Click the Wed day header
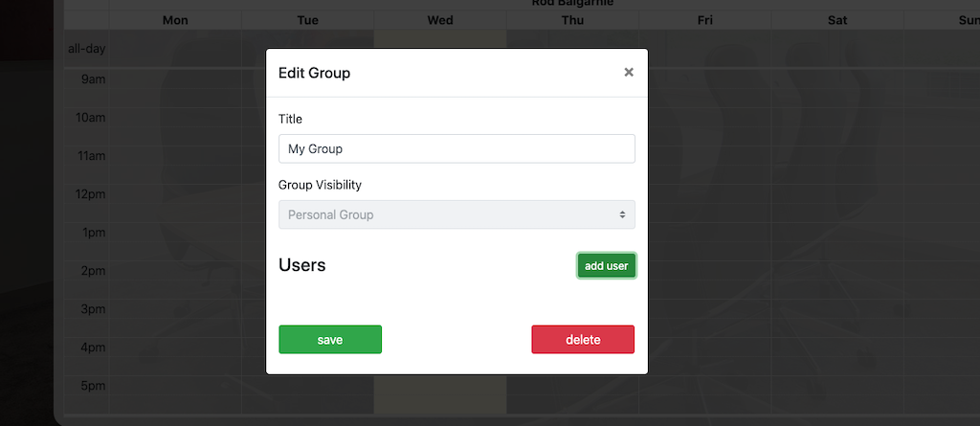This screenshot has width=980, height=426. click(x=440, y=20)
